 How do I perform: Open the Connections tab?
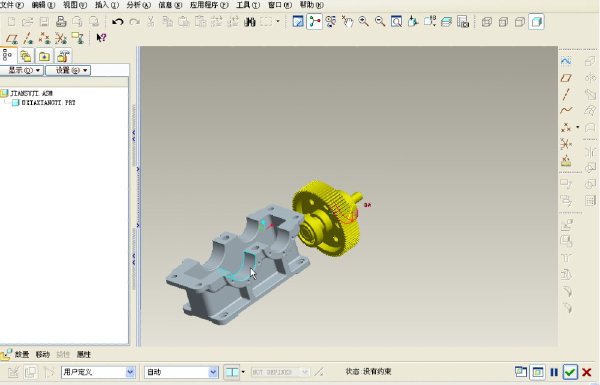click(x=63, y=57)
